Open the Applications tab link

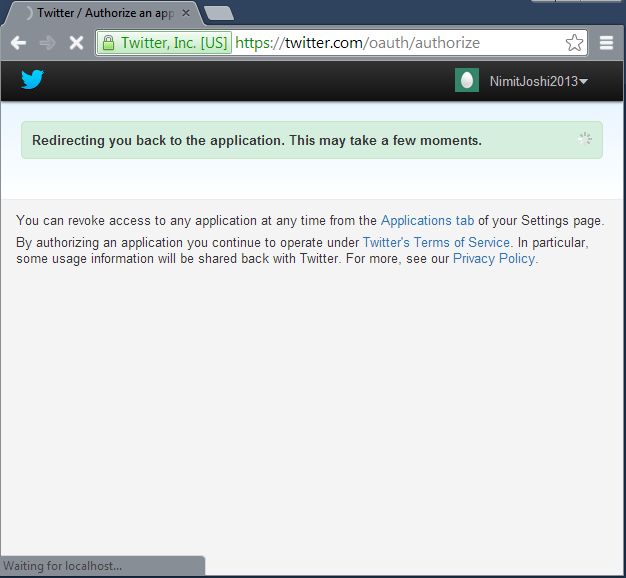[427, 220]
